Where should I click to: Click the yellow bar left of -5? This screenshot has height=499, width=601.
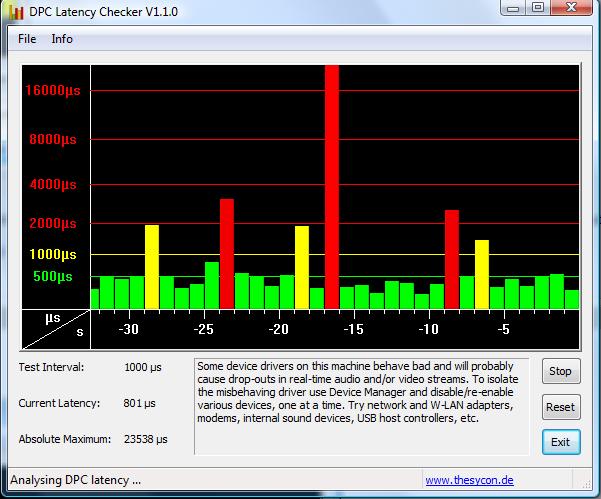click(x=482, y=274)
